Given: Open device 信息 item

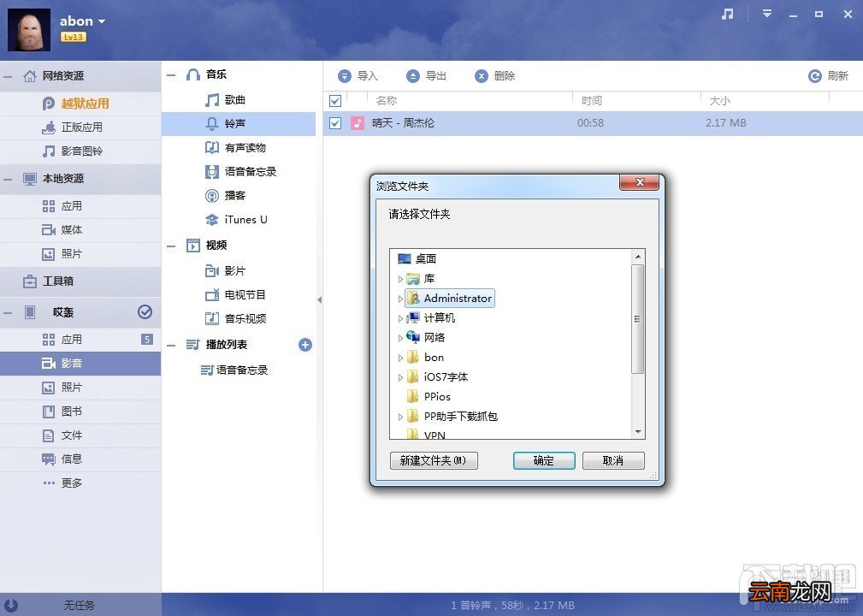Looking at the screenshot, I should tap(80, 459).
